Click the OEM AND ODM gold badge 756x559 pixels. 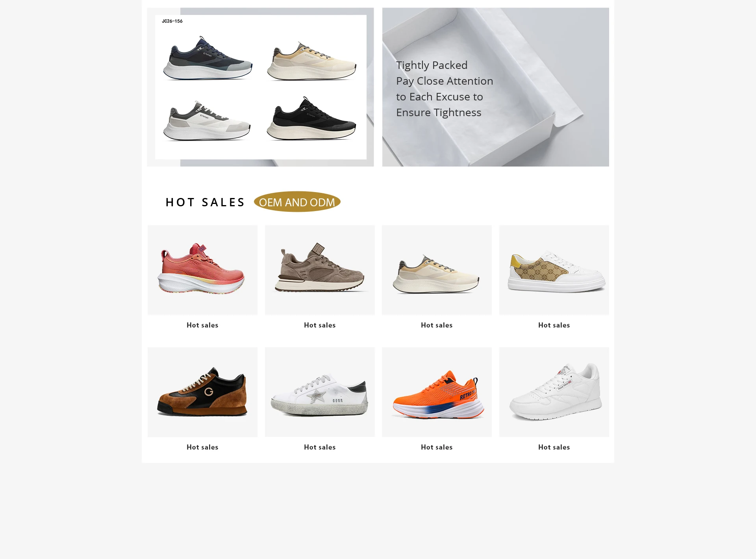click(297, 202)
